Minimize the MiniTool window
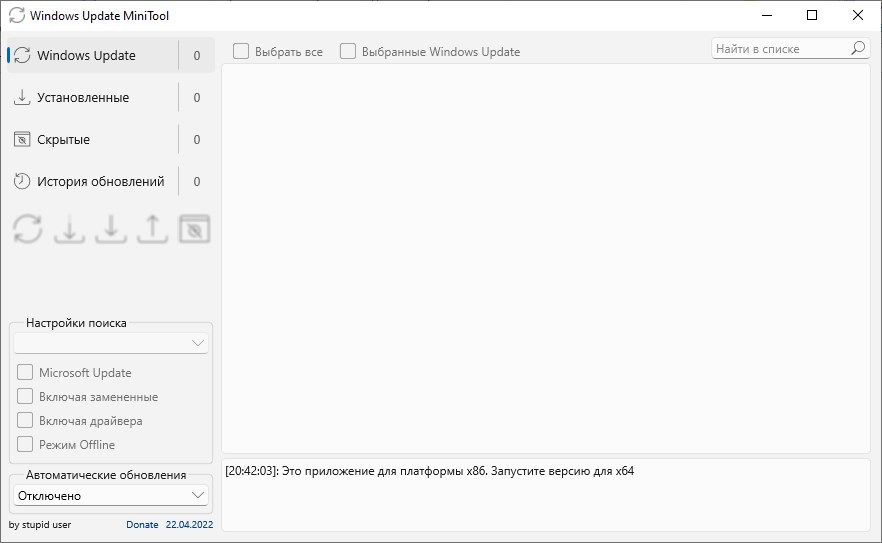 pyautogui.click(x=767, y=15)
